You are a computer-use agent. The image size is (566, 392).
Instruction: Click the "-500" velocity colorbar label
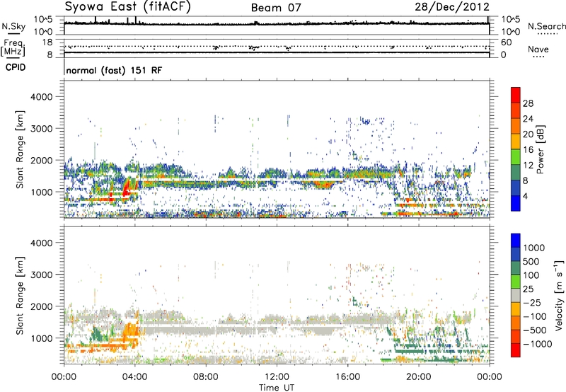pyautogui.click(x=535, y=330)
